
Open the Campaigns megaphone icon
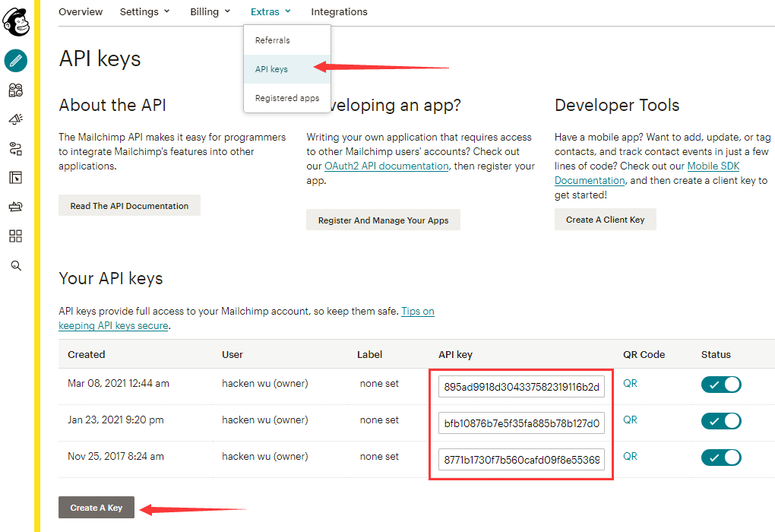click(x=16, y=119)
